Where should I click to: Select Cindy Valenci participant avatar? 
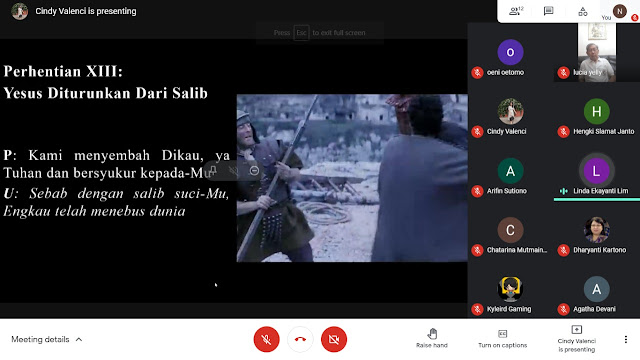510,111
